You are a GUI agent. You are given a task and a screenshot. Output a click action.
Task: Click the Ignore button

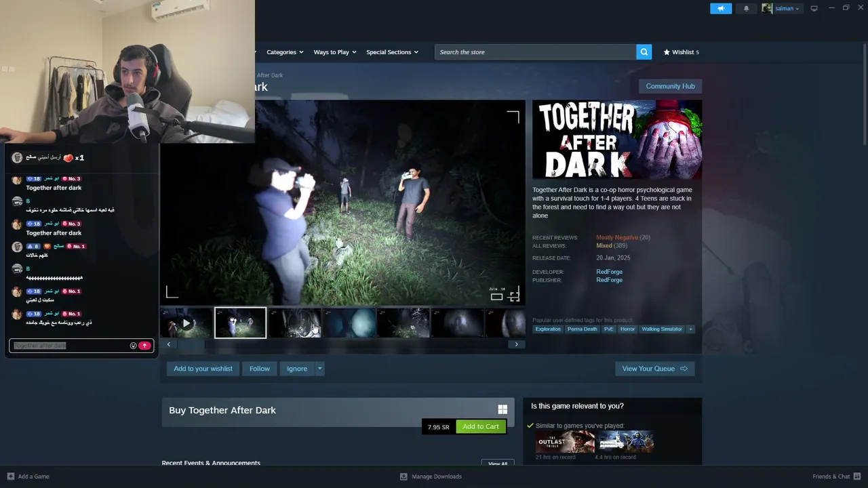(x=297, y=369)
